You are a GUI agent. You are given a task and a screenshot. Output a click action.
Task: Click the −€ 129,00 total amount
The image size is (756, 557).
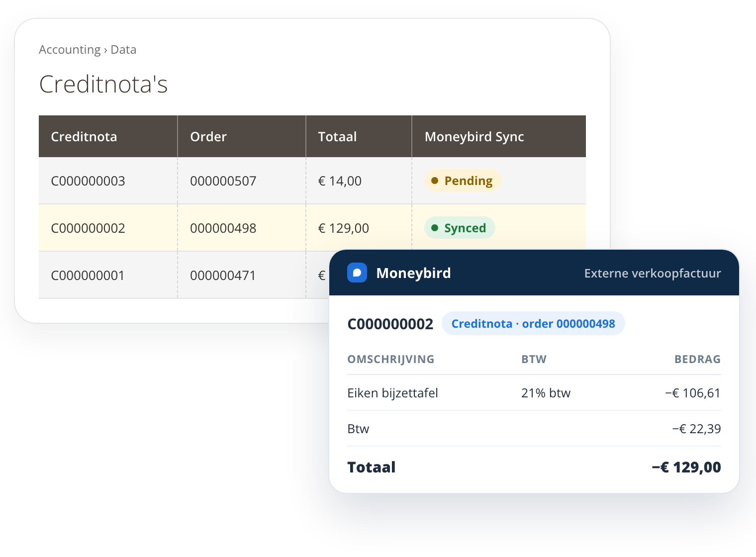point(686,467)
